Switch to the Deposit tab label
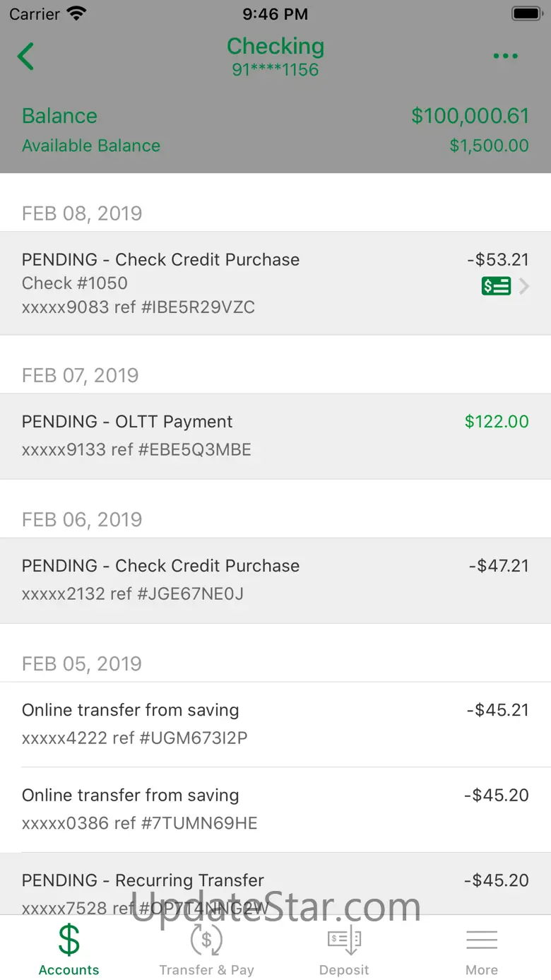 (x=344, y=970)
